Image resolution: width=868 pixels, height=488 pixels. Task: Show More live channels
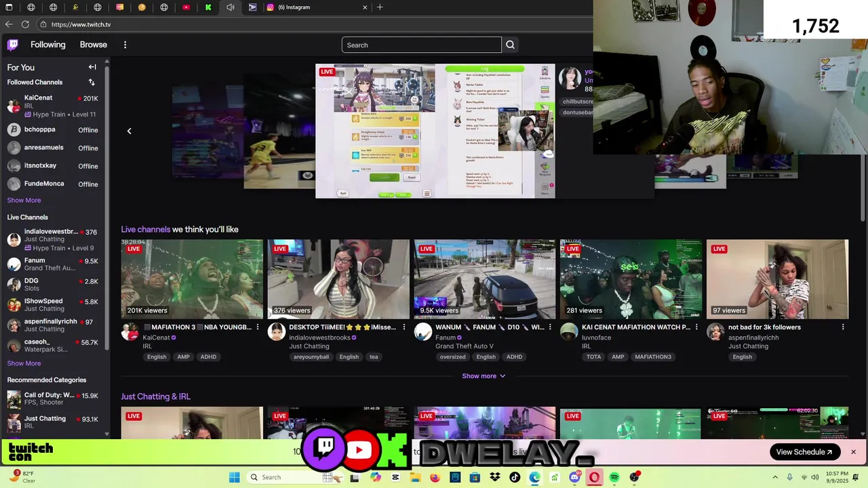24,363
